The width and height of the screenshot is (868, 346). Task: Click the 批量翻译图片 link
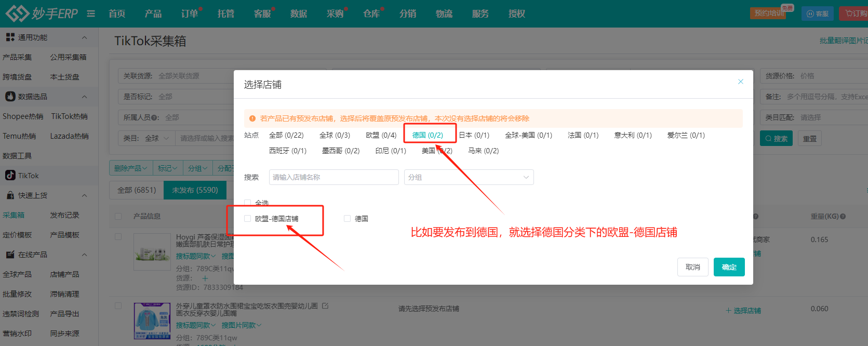844,41
